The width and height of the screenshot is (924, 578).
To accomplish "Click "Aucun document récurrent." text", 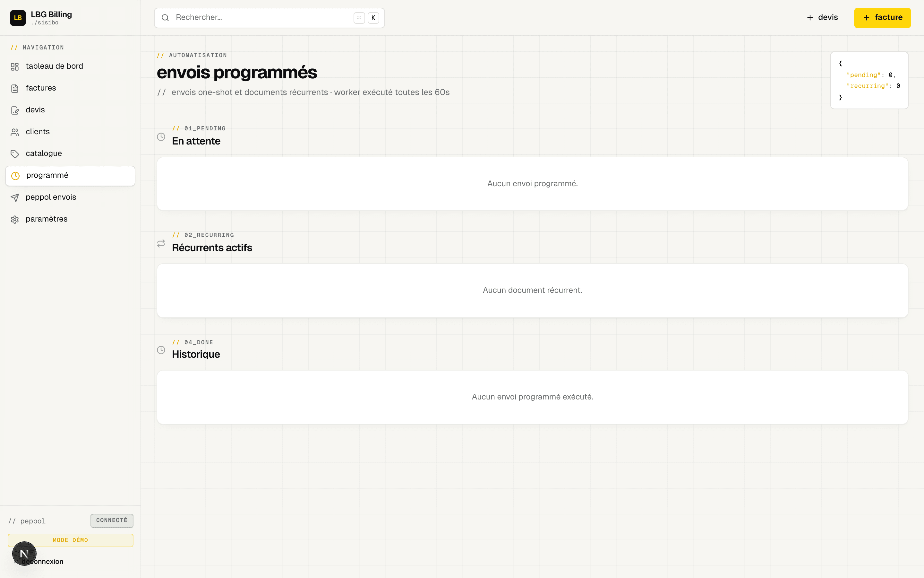I will tap(532, 290).
